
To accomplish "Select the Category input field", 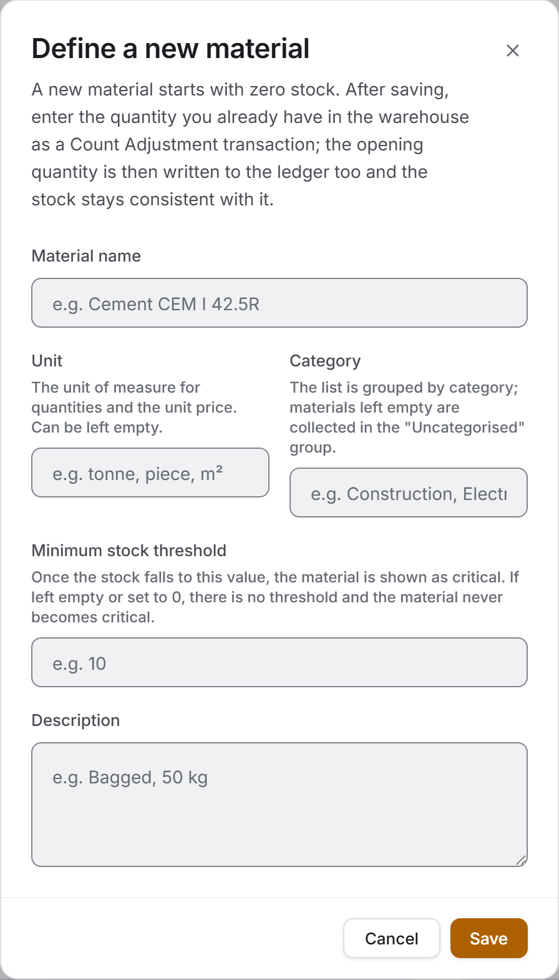I will [x=409, y=492].
